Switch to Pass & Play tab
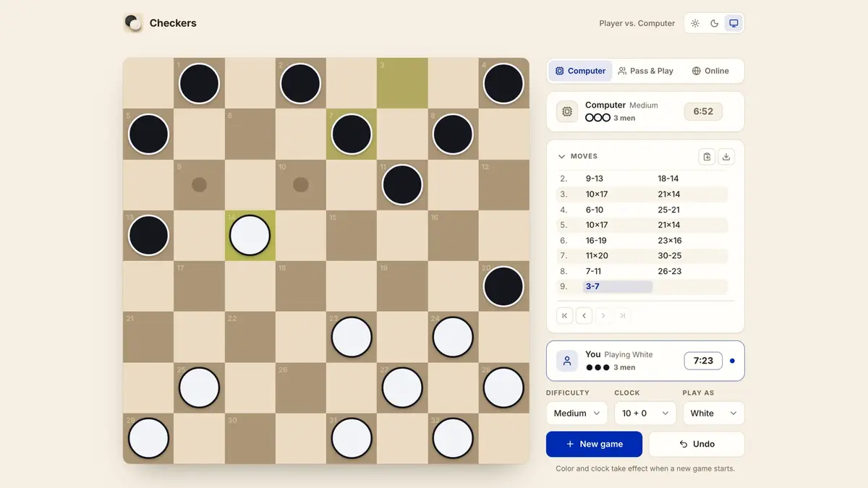This screenshot has width=868, height=488. (x=646, y=71)
